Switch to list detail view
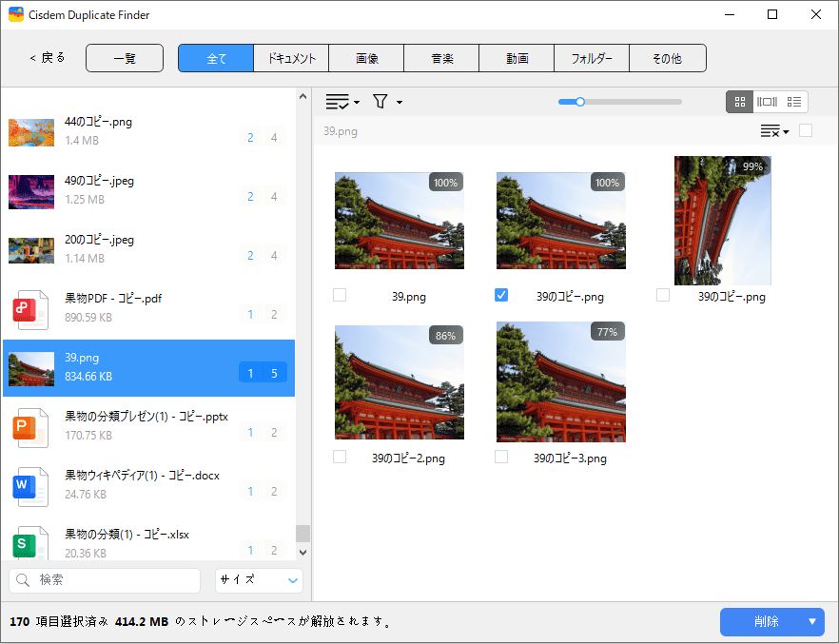839x644 pixels. [794, 102]
